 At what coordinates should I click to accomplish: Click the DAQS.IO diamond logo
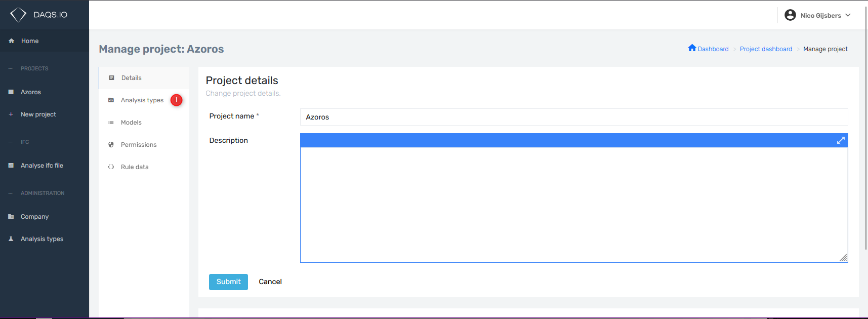(18, 15)
